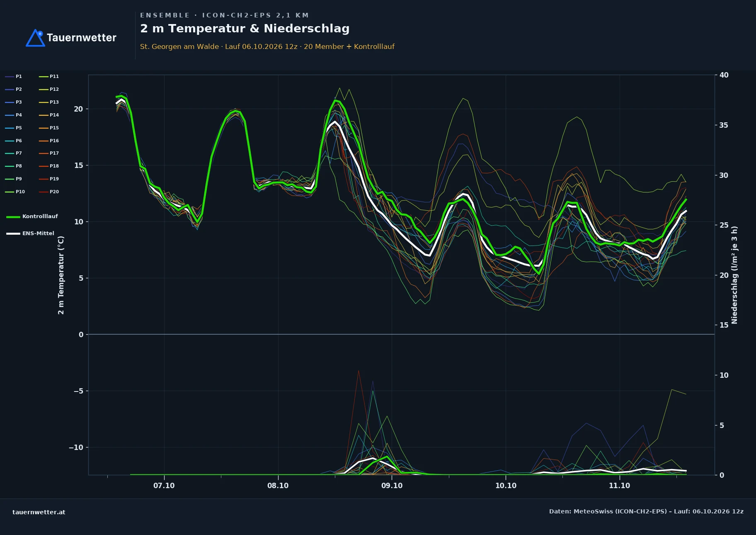
Task: Click the 11.10 date tick label
Action: pyautogui.click(x=619, y=486)
